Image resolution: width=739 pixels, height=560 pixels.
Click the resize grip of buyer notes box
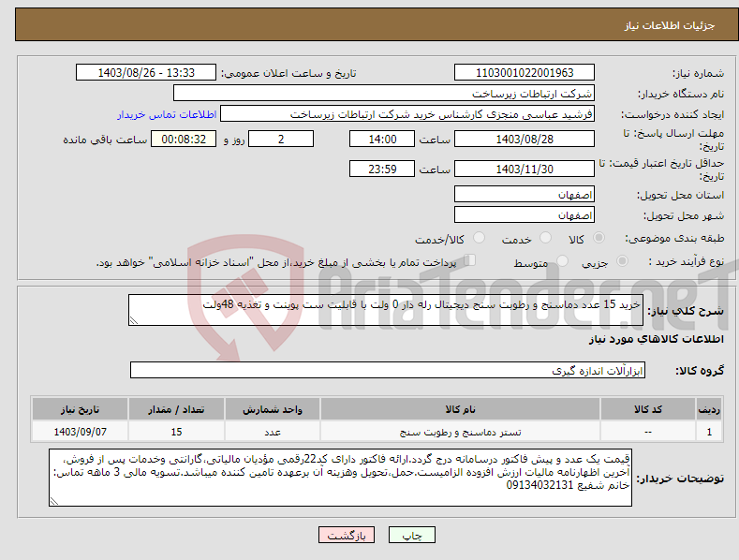tap(54, 501)
